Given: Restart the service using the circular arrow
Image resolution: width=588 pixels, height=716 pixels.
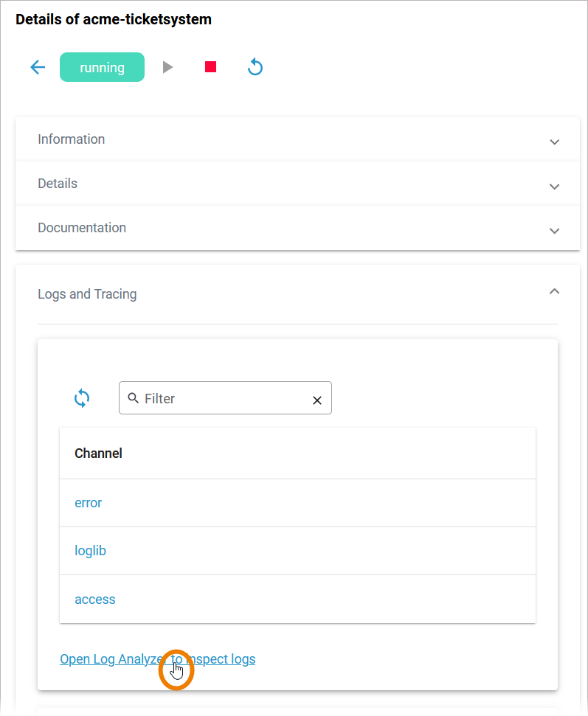Looking at the screenshot, I should point(255,67).
